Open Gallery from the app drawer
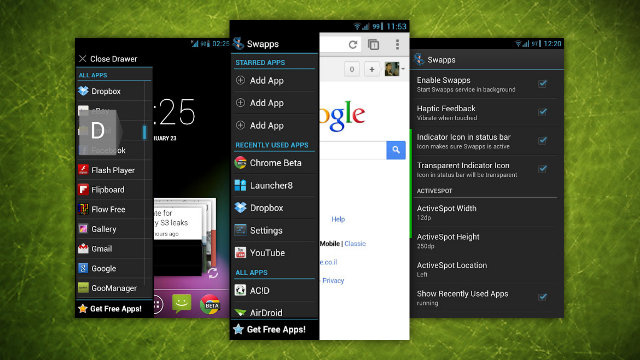Viewport: 640px width, 360px height. 114,229
